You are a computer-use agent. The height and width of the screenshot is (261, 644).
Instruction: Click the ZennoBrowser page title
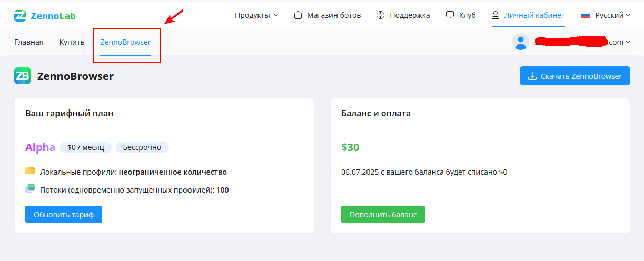[75, 76]
